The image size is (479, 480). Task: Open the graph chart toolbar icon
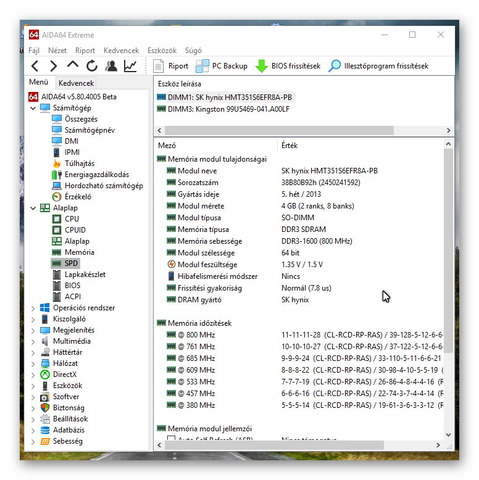click(x=130, y=66)
